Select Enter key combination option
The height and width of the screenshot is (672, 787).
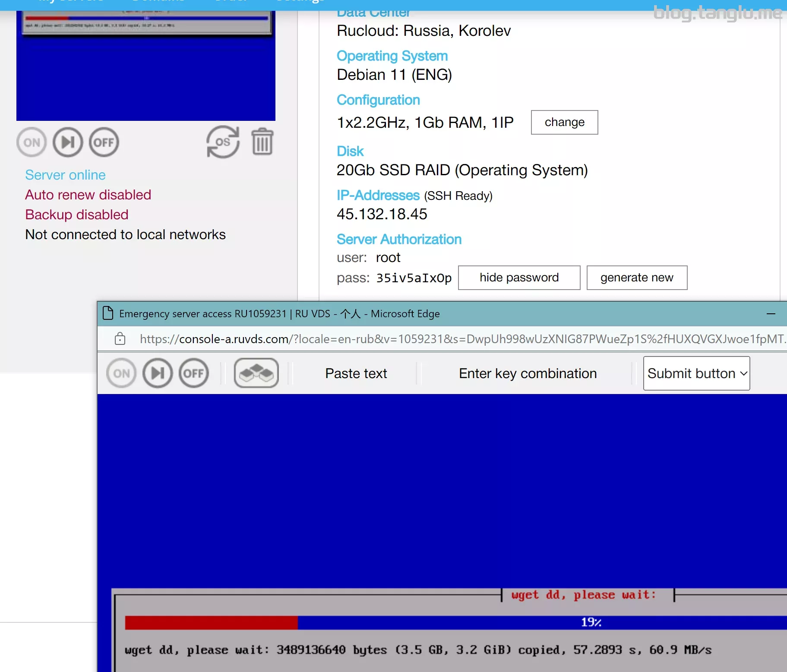528,373
